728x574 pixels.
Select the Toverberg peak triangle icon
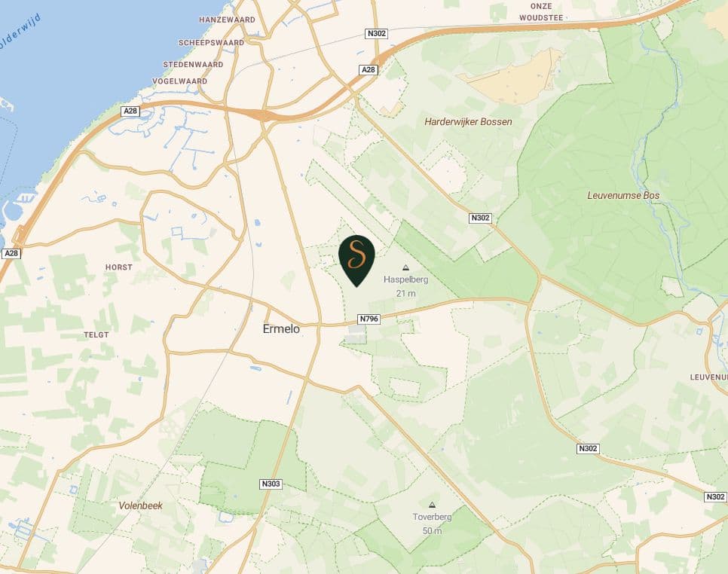[x=433, y=505]
